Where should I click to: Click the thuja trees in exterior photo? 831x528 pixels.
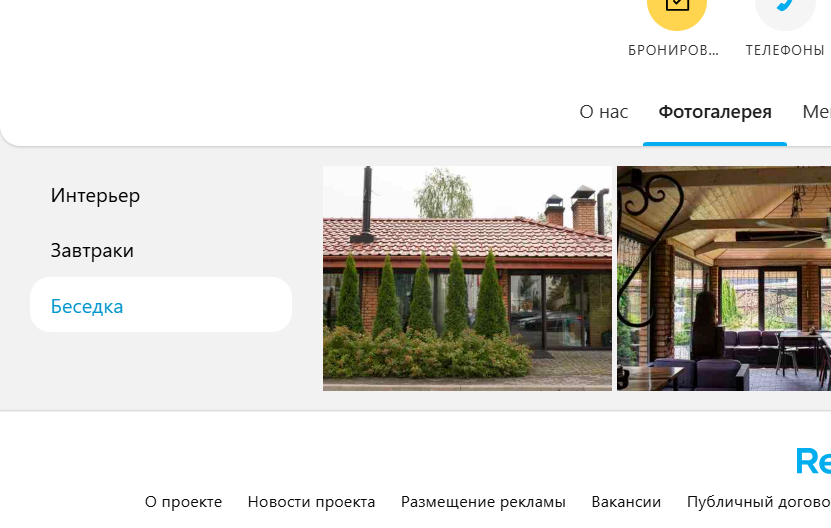[422, 294]
